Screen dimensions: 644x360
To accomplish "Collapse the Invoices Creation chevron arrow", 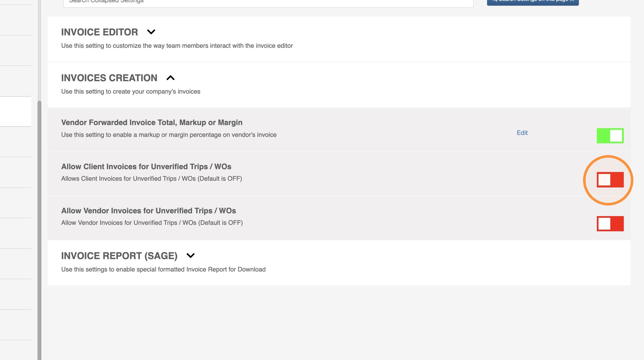I will 170,78.
